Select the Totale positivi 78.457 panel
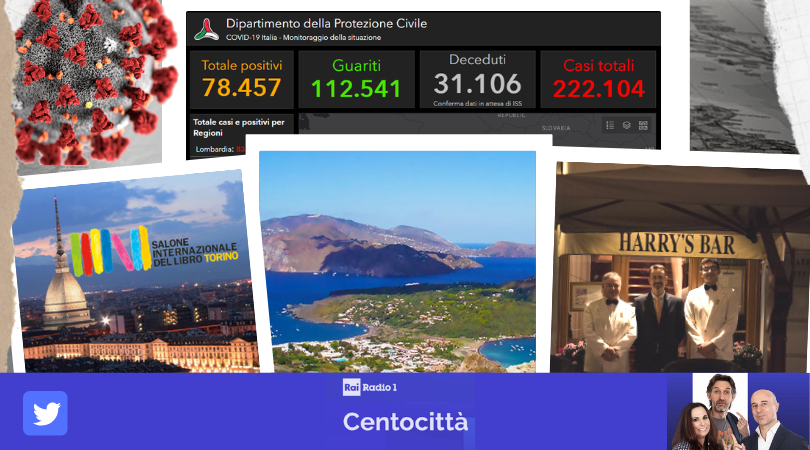The width and height of the screenshot is (810, 450). click(242, 79)
